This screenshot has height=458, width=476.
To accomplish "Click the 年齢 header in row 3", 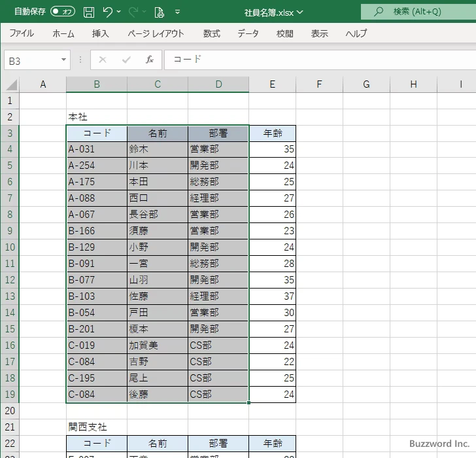I will coord(273,133).
